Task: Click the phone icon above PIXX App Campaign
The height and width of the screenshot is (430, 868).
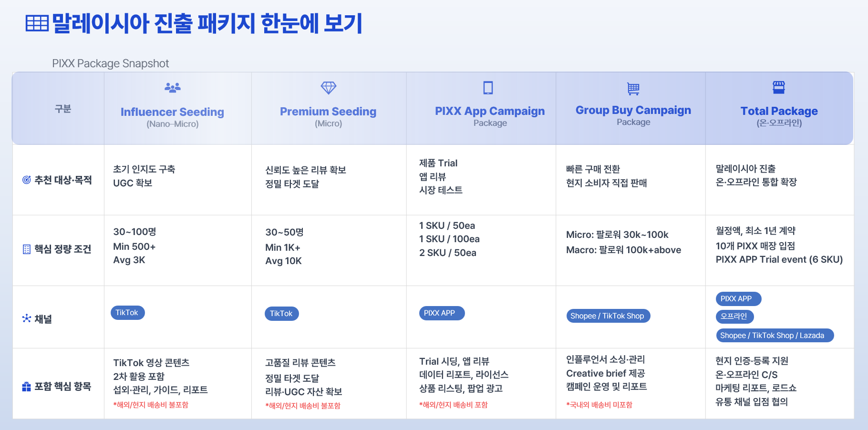Action: (488, 88)
